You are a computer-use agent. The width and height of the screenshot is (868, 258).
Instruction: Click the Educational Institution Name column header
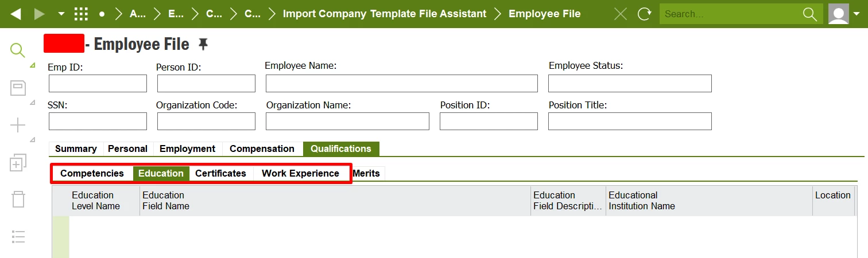642,201
